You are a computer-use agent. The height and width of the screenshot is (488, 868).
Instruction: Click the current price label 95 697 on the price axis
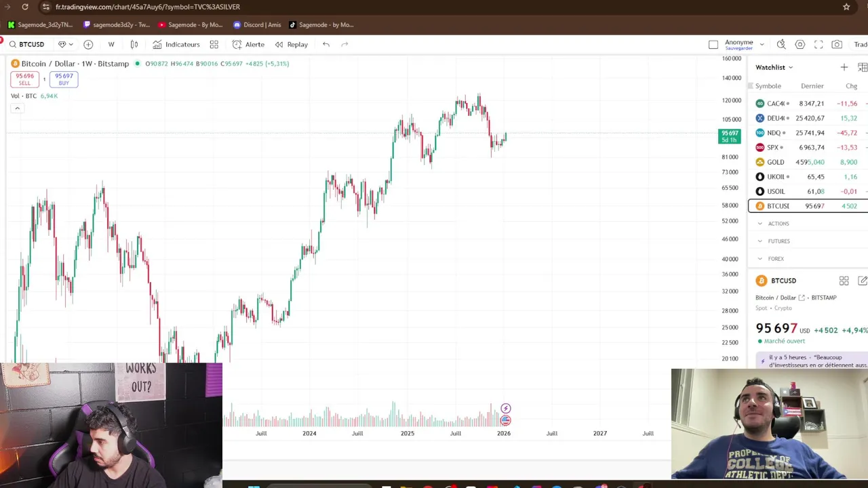tap(730, 136)
